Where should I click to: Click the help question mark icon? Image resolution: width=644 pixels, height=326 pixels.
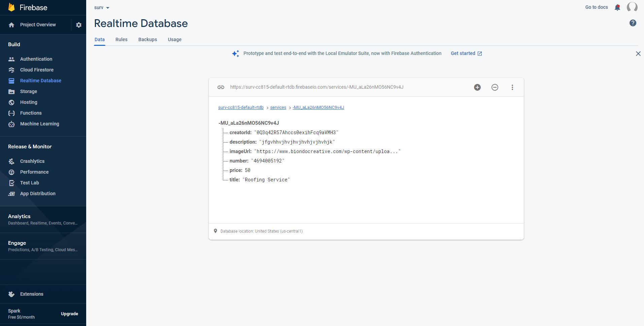click(633, 23)
